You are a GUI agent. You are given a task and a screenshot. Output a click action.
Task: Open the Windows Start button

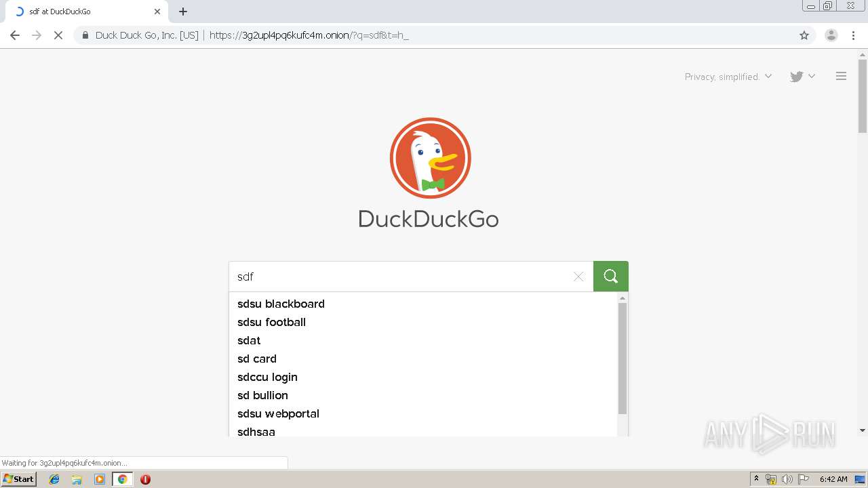(19, 479)
